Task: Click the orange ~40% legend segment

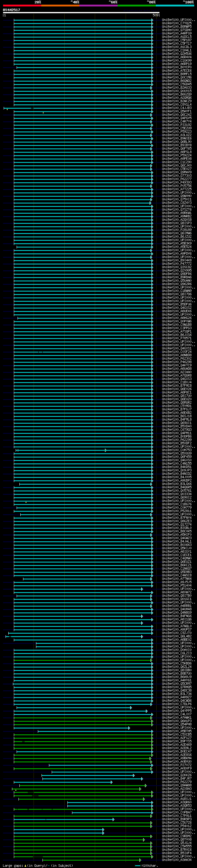Action: (61, 6)
